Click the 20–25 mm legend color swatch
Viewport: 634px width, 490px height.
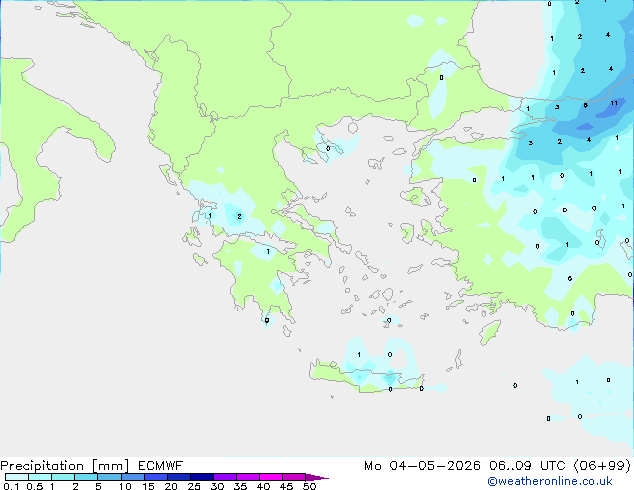178,477
